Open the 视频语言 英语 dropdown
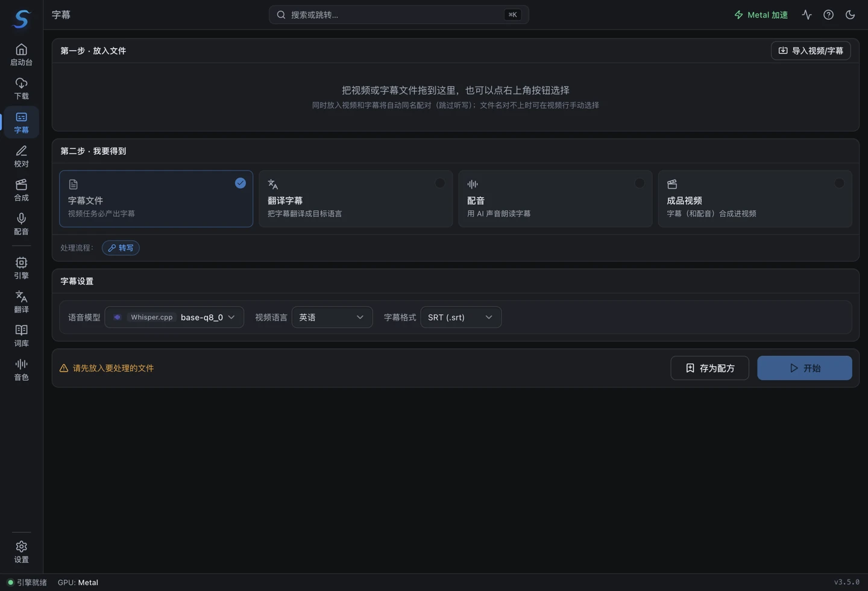Image resolution: width=868 pixels, height=591 pixels. coord(332,317)
